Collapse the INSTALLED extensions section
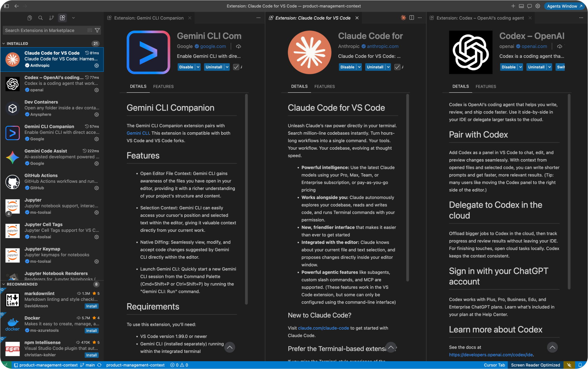The height and width of the screenshot is (369, 588). (x=4, y=44)
